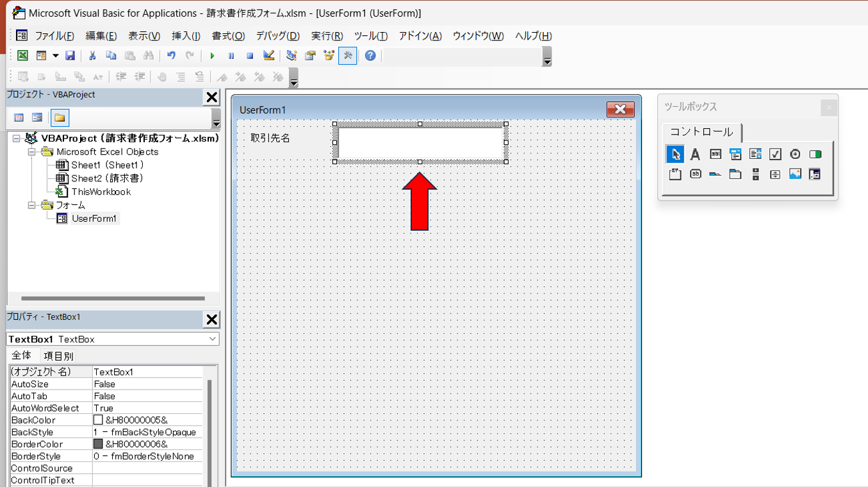Click the BackColor property color swatch
Screen dimensions: 868x487
pyautogui.click(x=98, y=420)
